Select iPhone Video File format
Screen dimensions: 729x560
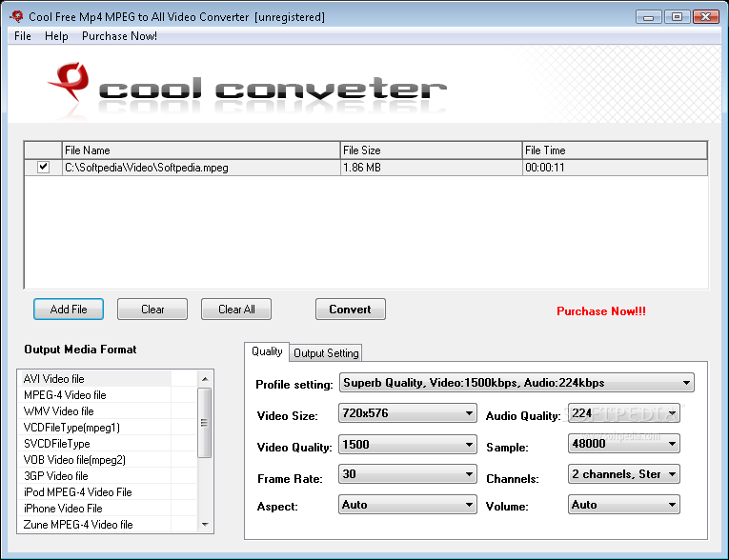(108, 509)
